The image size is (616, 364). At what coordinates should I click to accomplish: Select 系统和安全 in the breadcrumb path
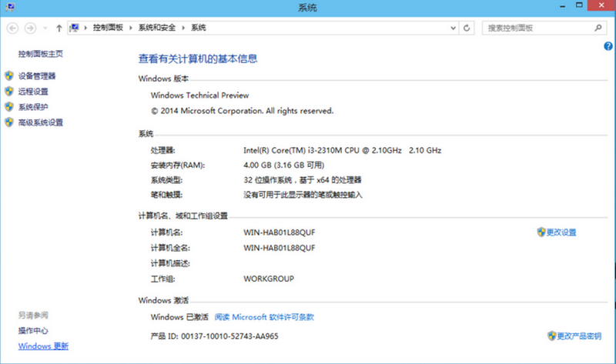(156, 28)
